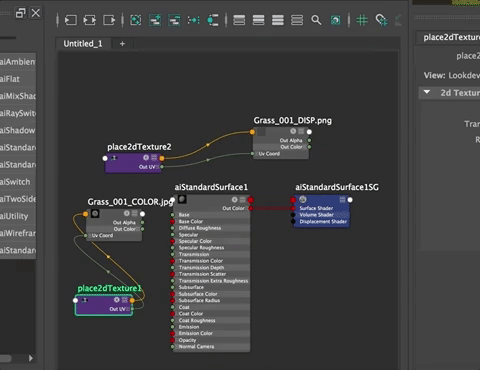Select aiMixShader entry in the list
This screenshot has width=480, height=370.
click(18, 96)
